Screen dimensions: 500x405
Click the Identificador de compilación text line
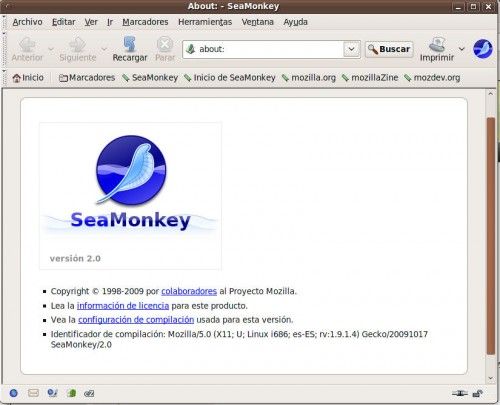pos(239,339)
